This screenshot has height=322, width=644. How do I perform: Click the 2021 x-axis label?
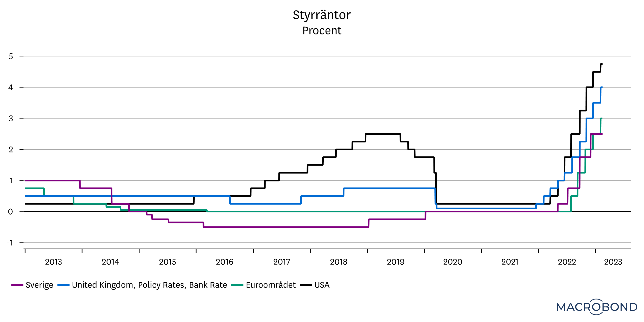click(510, 262)
